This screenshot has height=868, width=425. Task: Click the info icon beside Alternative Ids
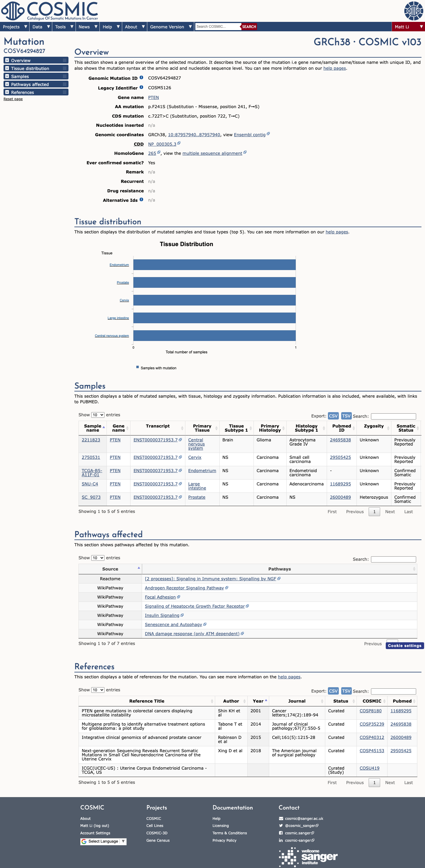coord(141,199)
